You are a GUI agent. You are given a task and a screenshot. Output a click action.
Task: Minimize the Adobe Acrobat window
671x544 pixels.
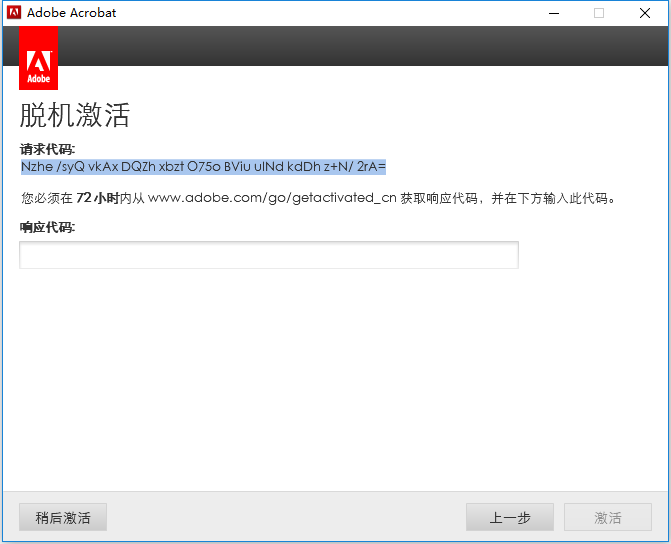tap(554, 13)
